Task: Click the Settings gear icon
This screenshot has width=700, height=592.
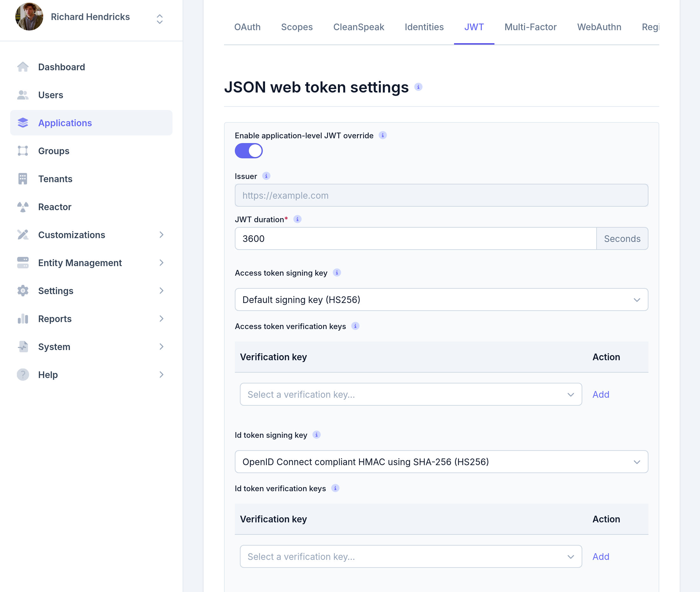Action: click(23, 291)
